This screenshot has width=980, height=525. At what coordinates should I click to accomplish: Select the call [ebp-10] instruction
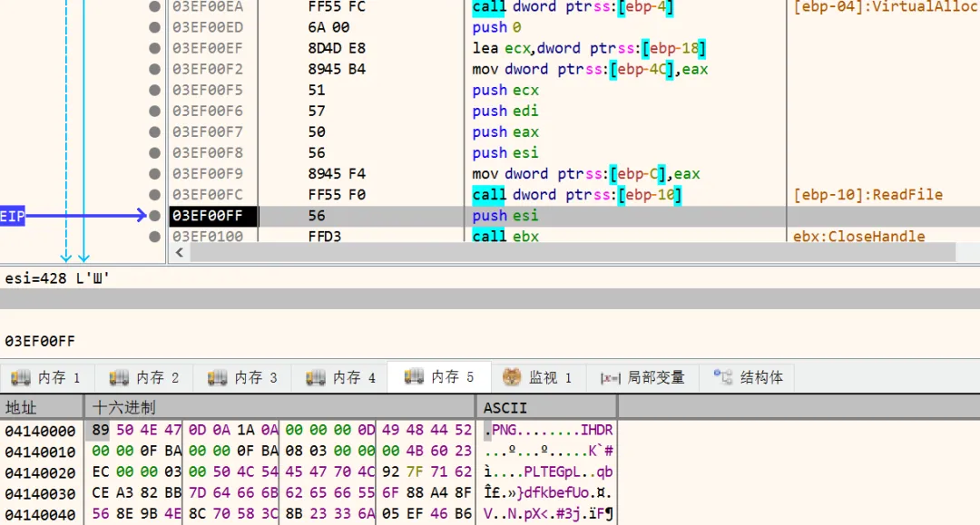click(x=577, y=195)
